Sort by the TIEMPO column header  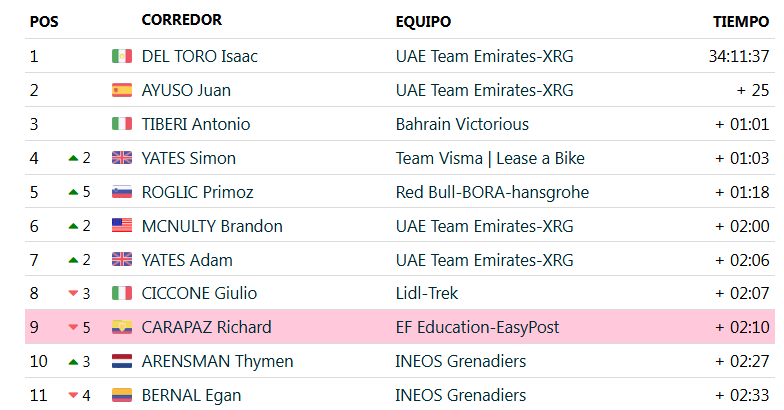(741, 22)
